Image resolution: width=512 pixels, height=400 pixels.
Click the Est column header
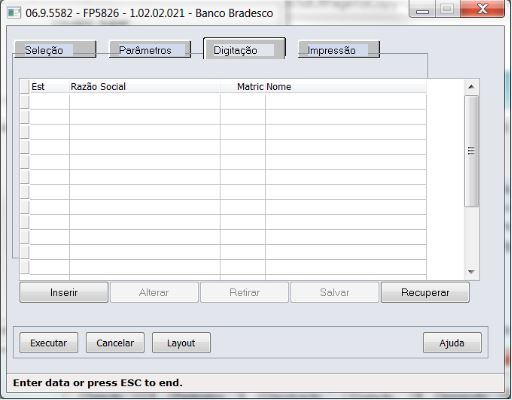(x=38, y=87)
